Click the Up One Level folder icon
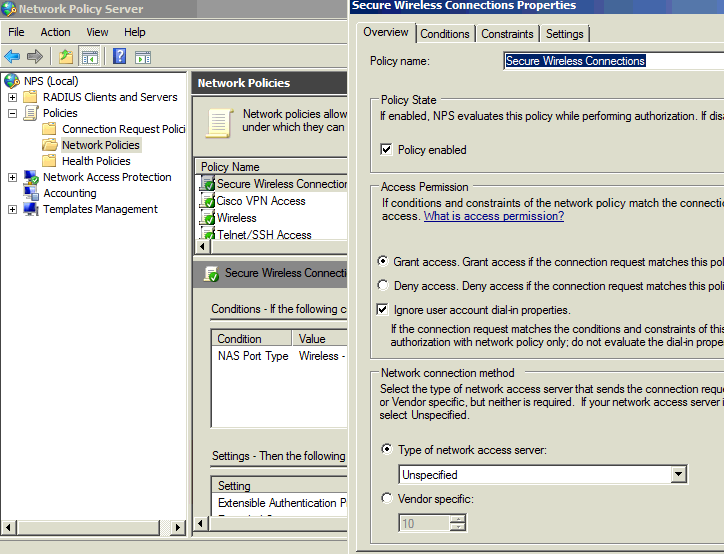The width and height of the screenshot is (724, 554). (66, 57)
